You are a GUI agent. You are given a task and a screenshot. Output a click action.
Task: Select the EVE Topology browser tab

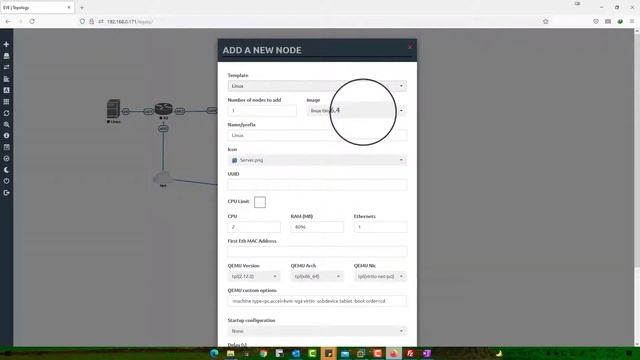click(37, 7)
